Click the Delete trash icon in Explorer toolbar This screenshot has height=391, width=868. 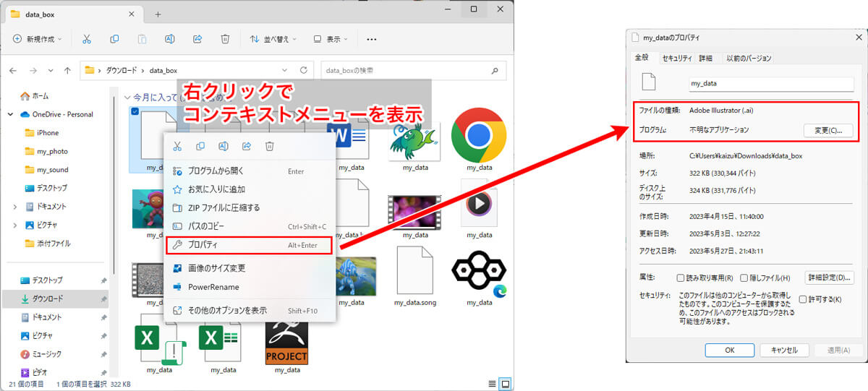pos(225,39)
